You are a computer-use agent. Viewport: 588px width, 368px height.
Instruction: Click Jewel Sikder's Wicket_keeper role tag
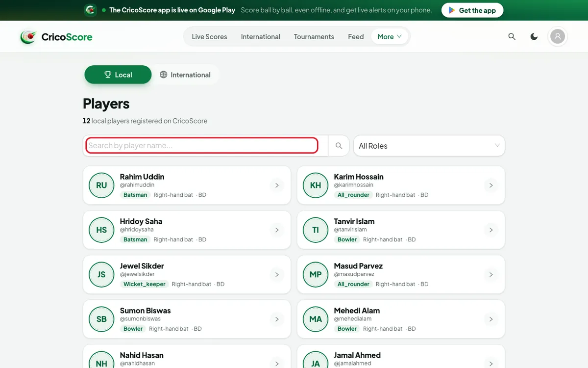click(x=145, y=284)
